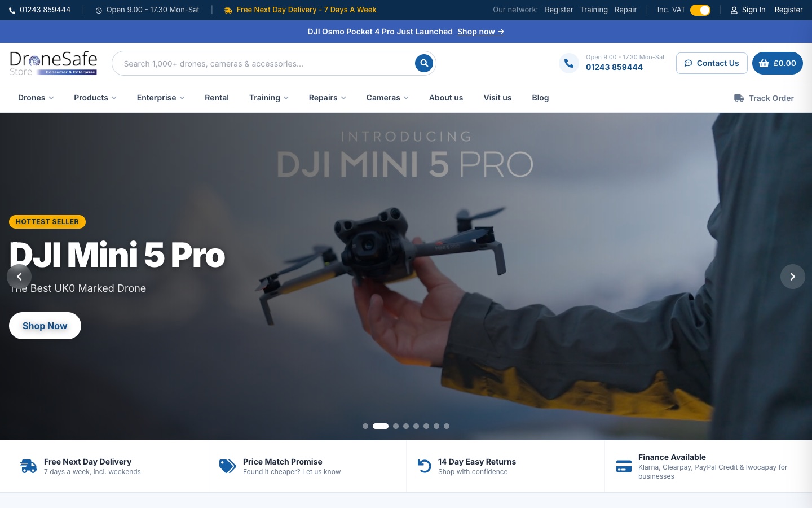Open the About us page
The width and height of the screenshot is (812, 508).
446,98
